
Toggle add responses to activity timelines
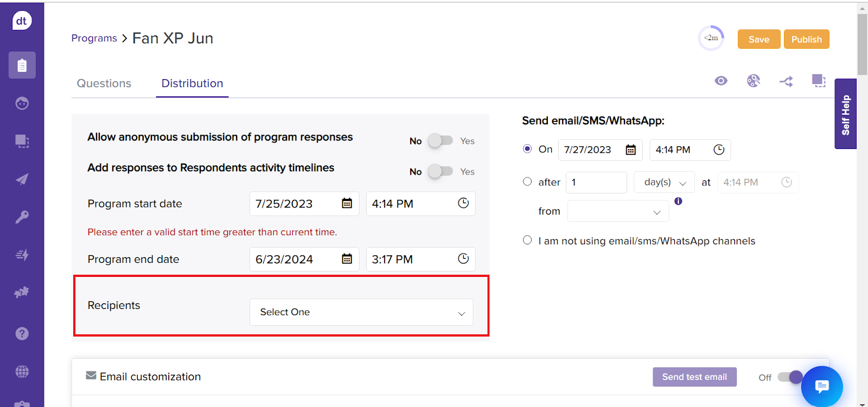point(440,171)
